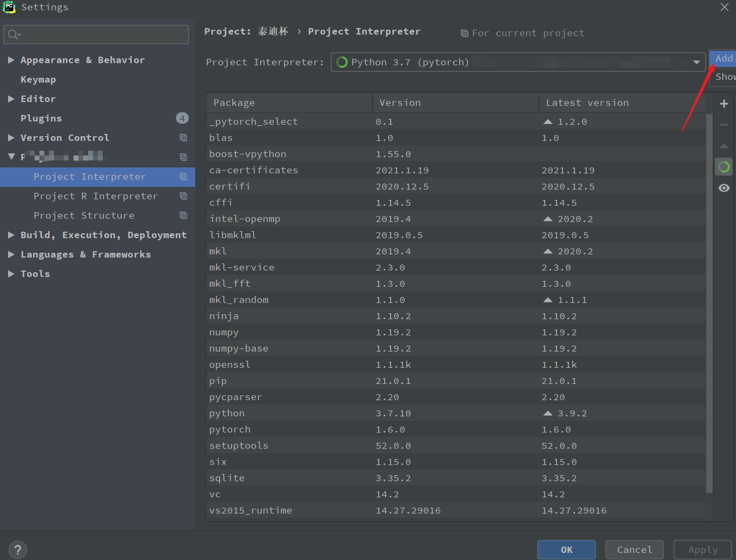
Task: Collapse the expanded Project section arrow
Action: tap(11, 157)
